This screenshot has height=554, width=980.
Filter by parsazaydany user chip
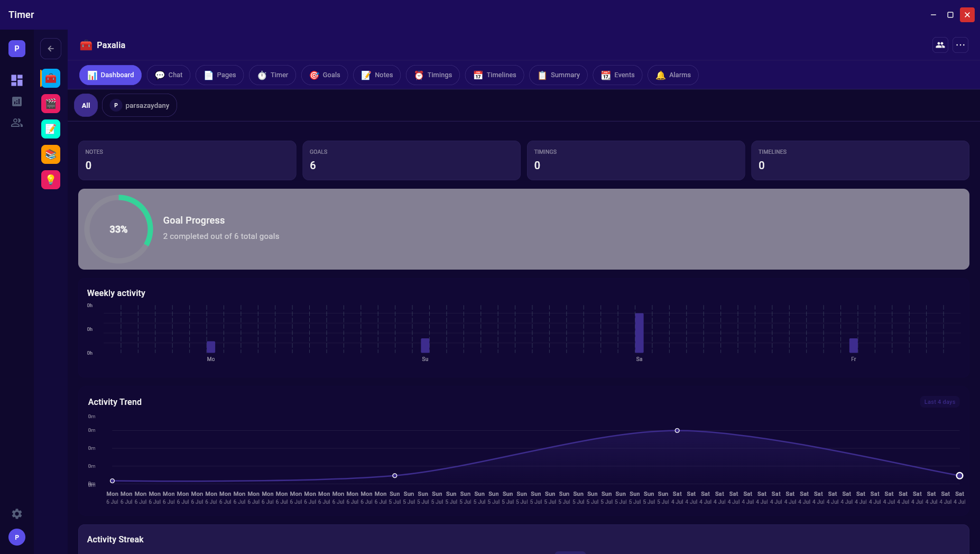click(140, 105)
